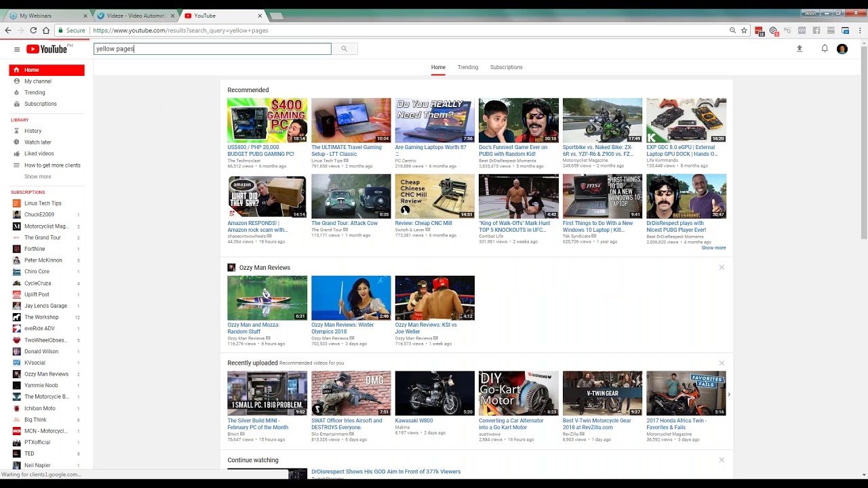This screenshot has width=868, height=488.
Task: Open the account avatar menu
Action: coord(842,49)
